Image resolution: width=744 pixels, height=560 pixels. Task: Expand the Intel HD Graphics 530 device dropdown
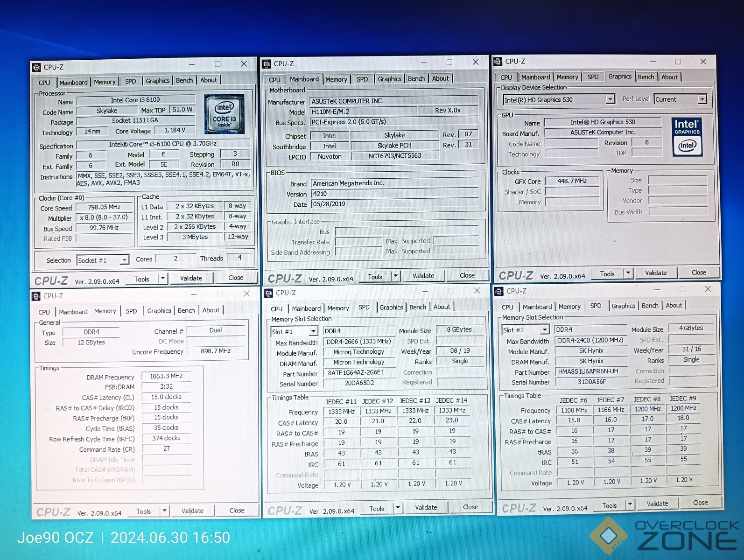point(610,99)
